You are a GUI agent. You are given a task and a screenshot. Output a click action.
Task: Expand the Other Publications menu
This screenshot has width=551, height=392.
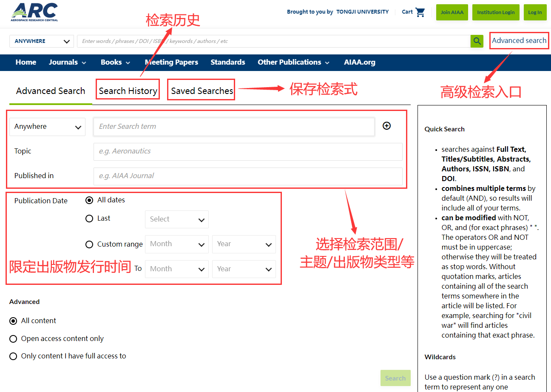[293, 62]
